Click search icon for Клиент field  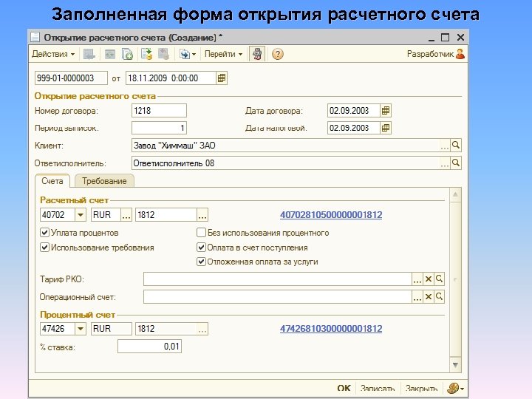[x=456, y=146]
